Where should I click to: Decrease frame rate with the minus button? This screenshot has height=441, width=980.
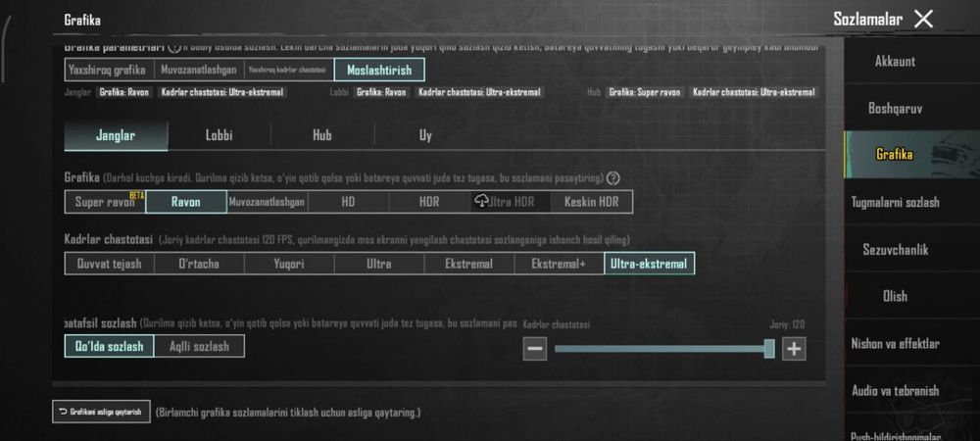535,349
